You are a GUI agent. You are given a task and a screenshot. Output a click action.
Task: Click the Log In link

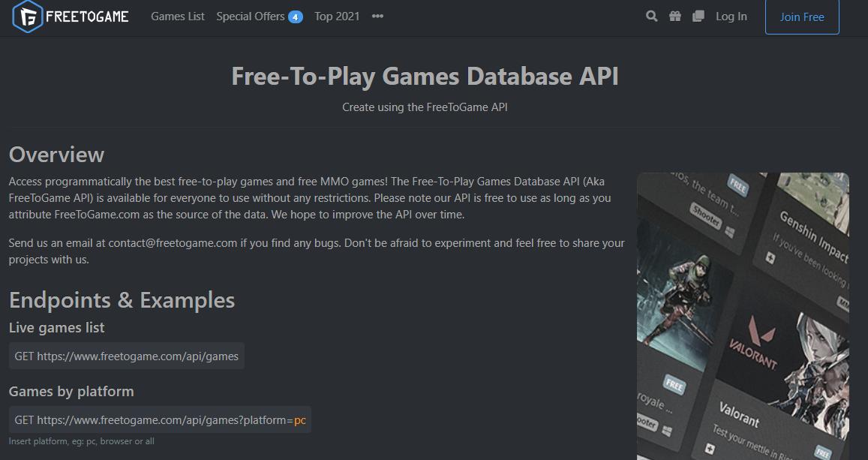point(731,17)
